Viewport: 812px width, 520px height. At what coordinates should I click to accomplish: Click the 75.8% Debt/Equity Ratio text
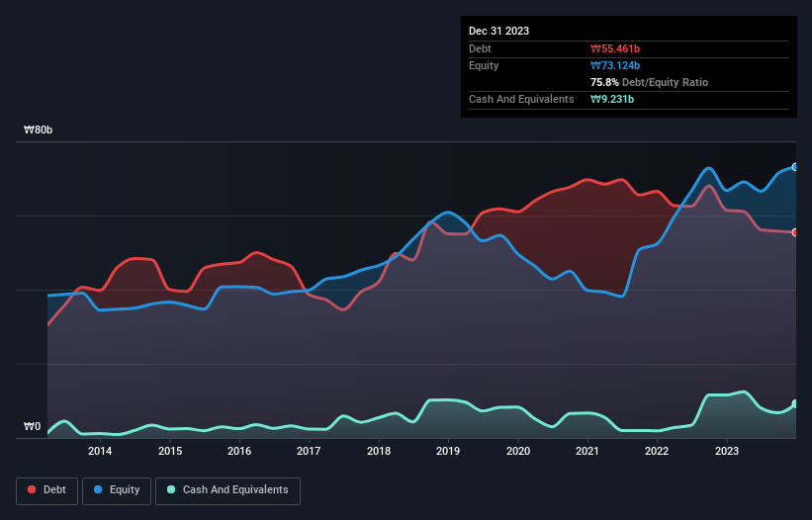pyautogui.click(x=649, y=82)
